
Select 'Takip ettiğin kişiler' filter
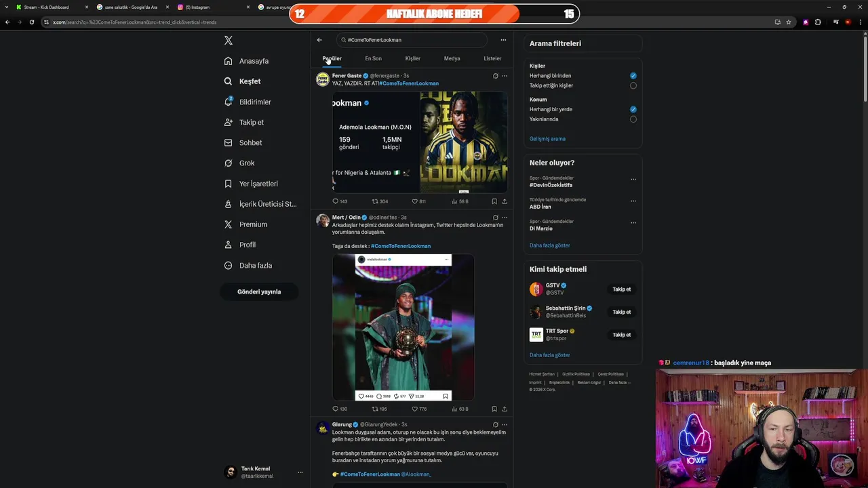pyautogui.click(x=633, y=85)
